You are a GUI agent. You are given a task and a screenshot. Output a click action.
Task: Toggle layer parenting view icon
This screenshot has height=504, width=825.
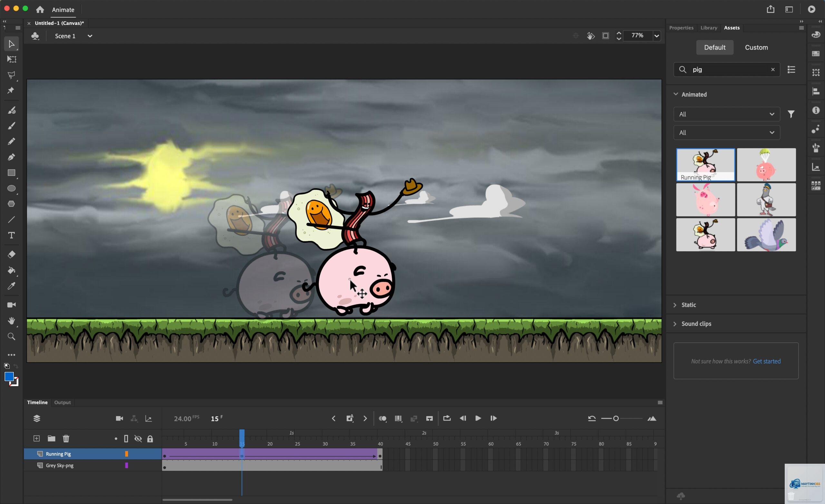tap(134, 418)
